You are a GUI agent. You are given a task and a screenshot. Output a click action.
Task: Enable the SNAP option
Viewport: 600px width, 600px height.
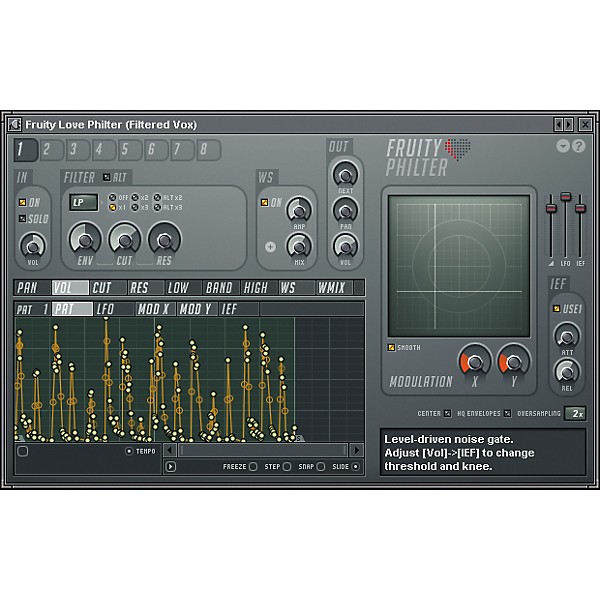(x=321, y=466)
